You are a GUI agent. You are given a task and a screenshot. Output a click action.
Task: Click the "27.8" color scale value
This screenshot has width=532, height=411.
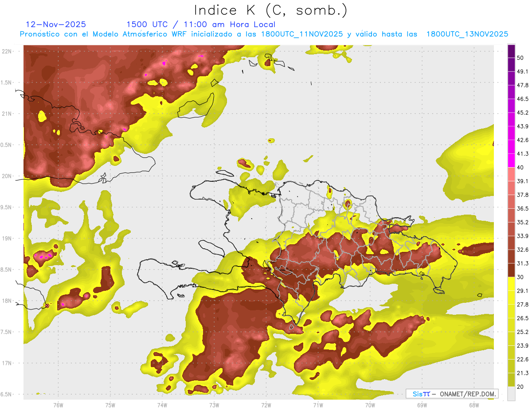tap(523, 305)
